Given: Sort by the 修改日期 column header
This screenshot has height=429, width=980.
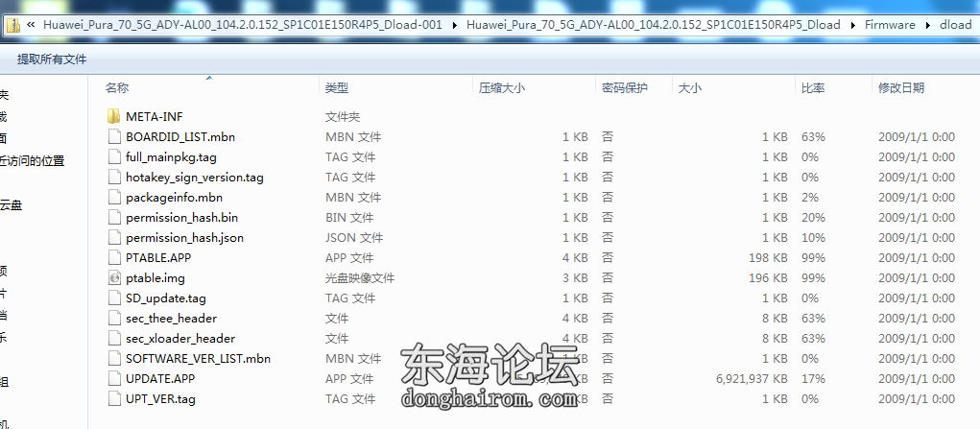Looking at the screenshot, I should point(901,88).
